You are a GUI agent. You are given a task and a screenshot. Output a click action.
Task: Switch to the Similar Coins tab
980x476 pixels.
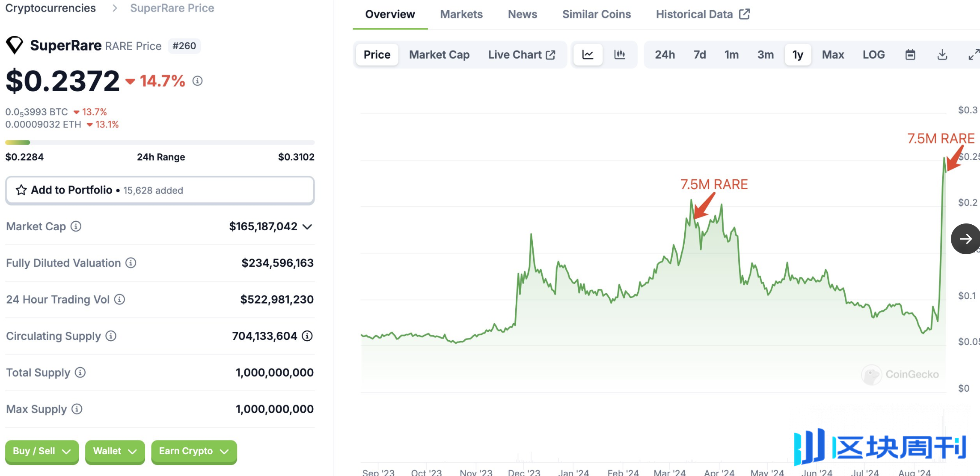[x=597, y=14]
